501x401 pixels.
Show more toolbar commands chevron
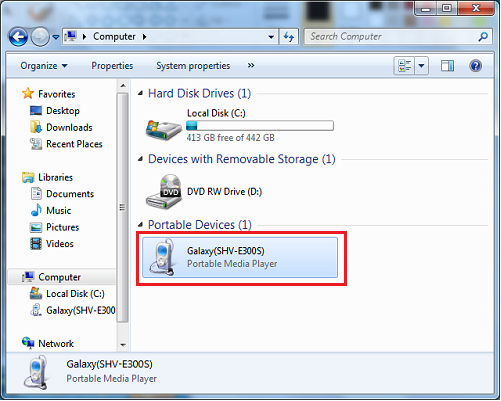pyautogui.click(x=251, y=65)
